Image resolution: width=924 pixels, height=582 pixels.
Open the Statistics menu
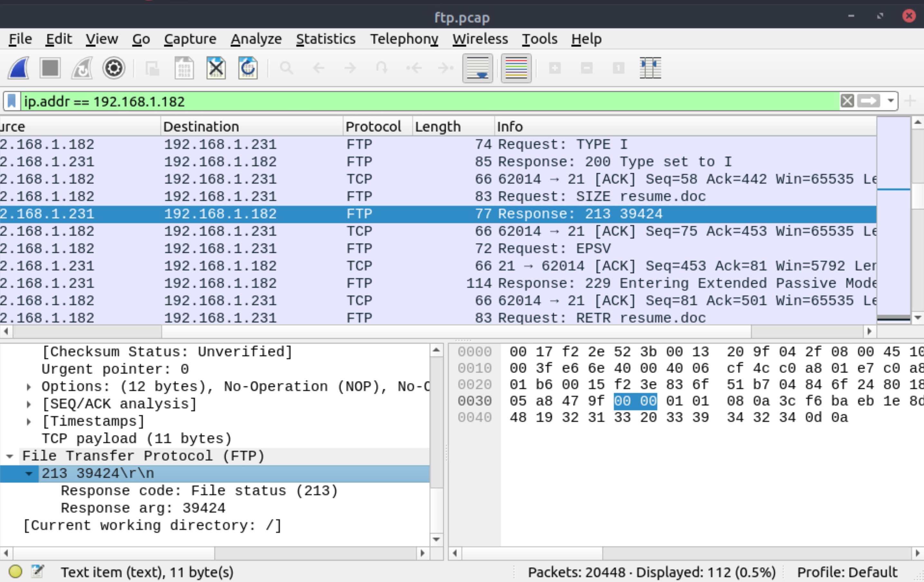click(325, 39)
